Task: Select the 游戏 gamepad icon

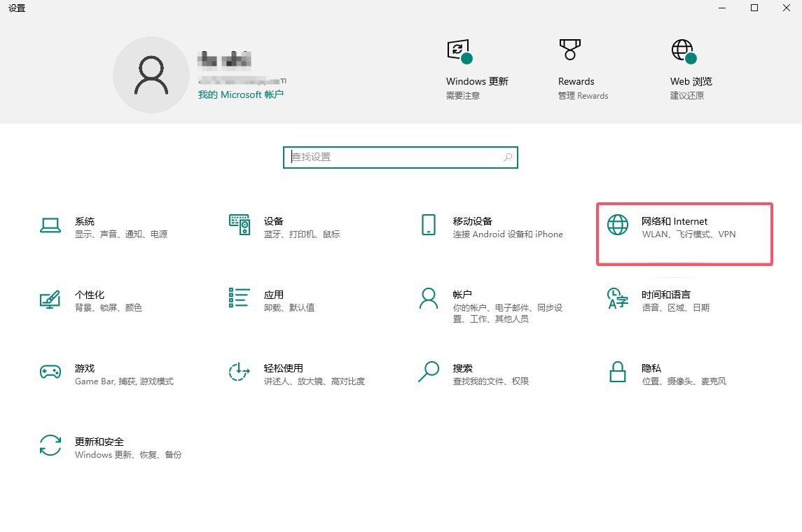Action: tap(50, 372)
